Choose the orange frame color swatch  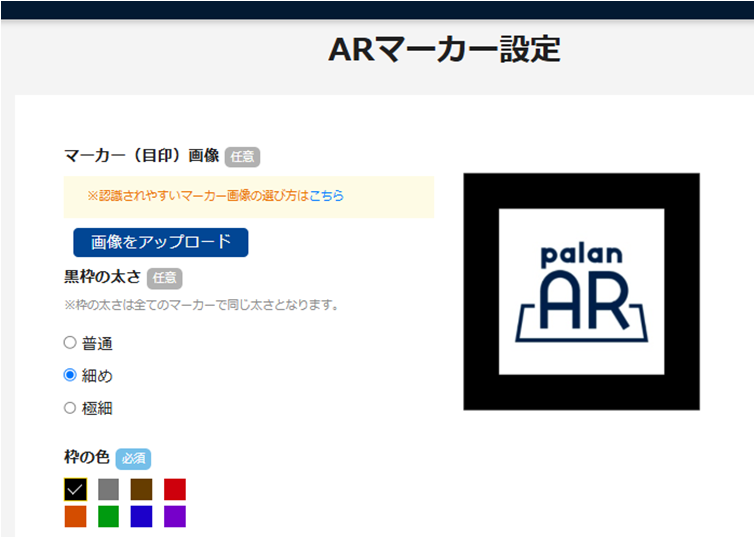click(x=76, y=516)
